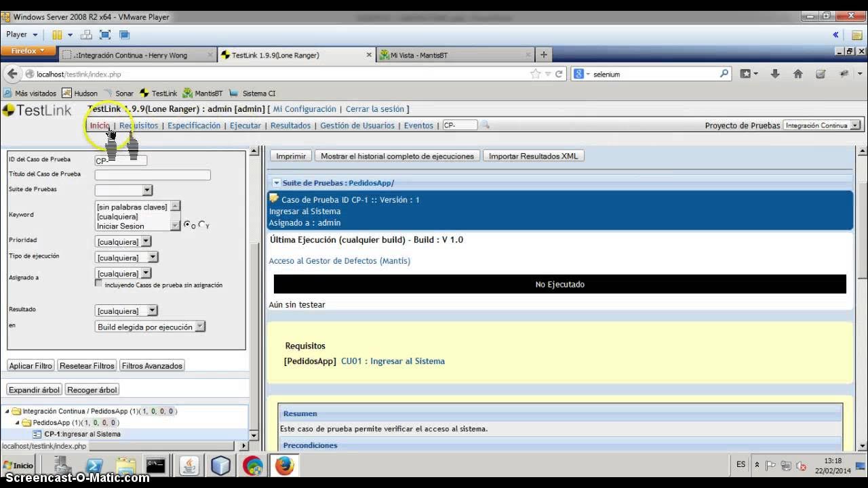Open the Resultados menu item
Viewport: 868px width, 488px height.
click(290, 125)
